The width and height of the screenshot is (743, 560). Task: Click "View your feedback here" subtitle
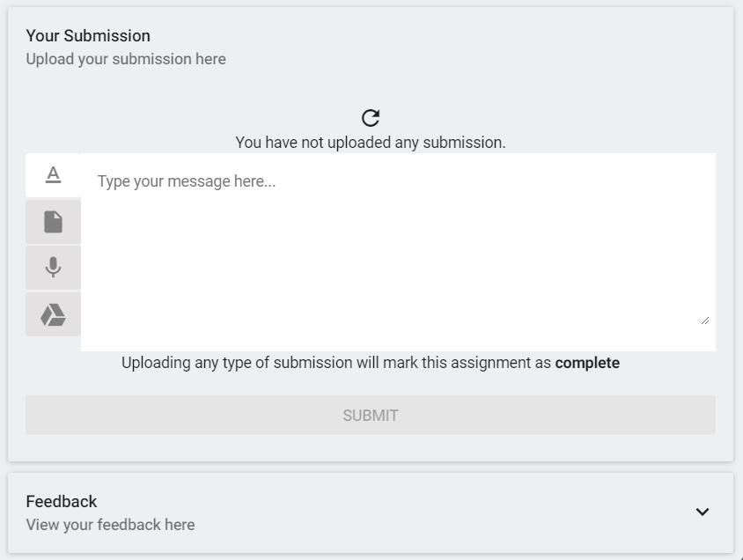tap(110, 525)
